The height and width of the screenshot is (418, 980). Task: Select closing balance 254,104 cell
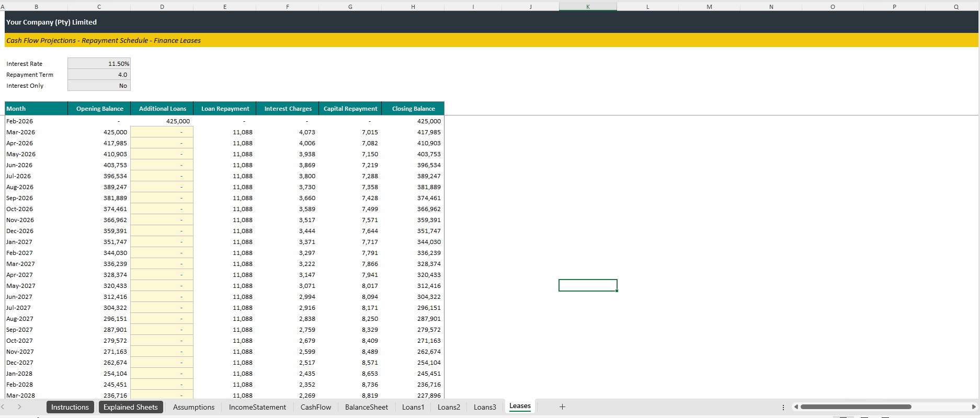[x=413, y=363]
